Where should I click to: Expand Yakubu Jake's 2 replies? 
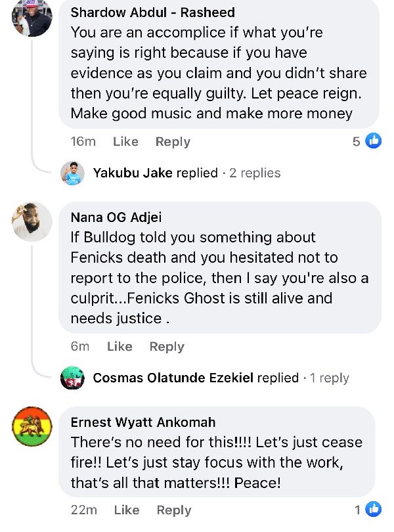(255, 173)
